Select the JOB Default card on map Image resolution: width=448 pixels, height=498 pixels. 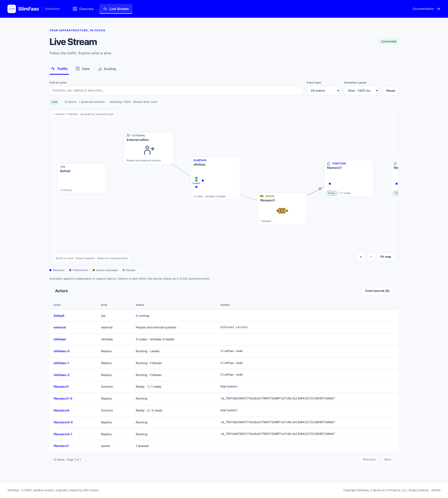click(82, 178)
